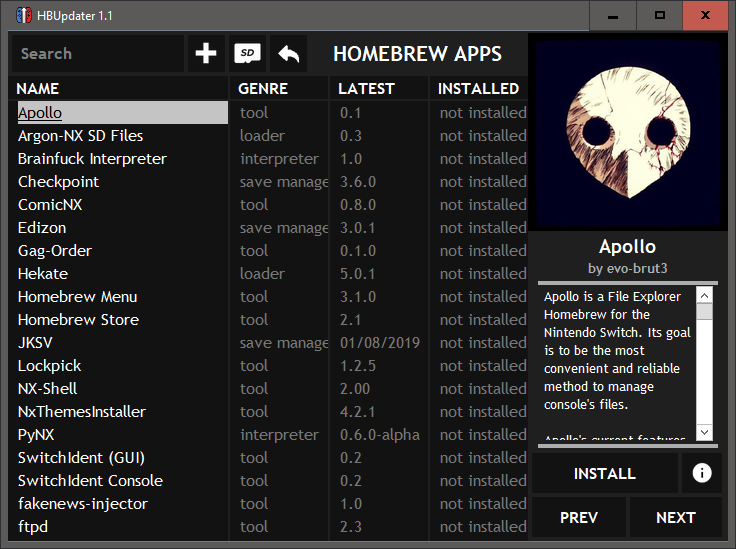Click the plus add icon
The width and height of the screenshot is (736, 549).
tap(206, 54)
